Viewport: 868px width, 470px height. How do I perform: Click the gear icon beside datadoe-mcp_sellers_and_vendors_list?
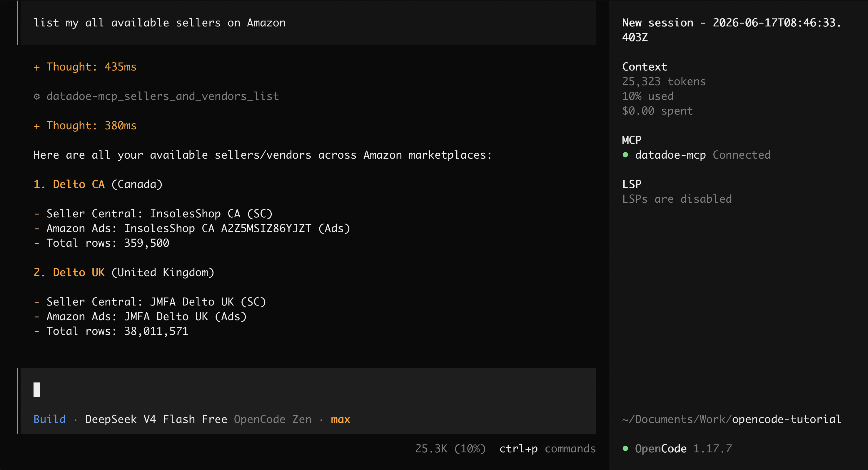[37, 97]
